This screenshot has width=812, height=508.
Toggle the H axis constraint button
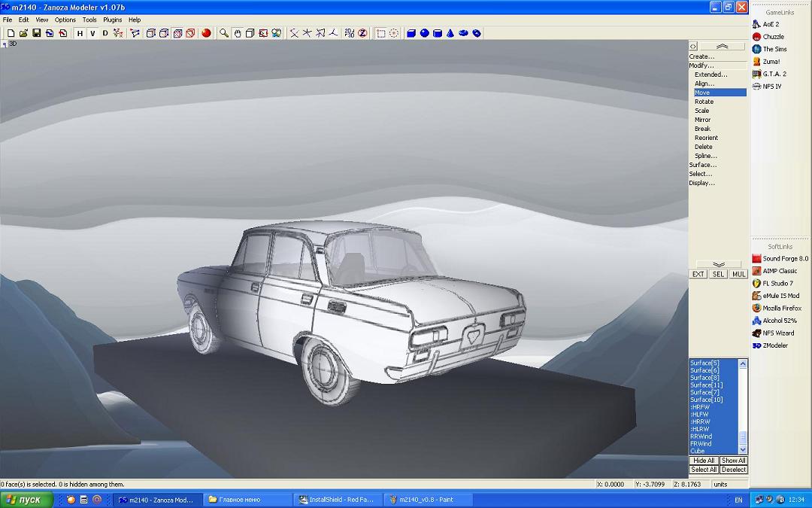click(80, 33)
